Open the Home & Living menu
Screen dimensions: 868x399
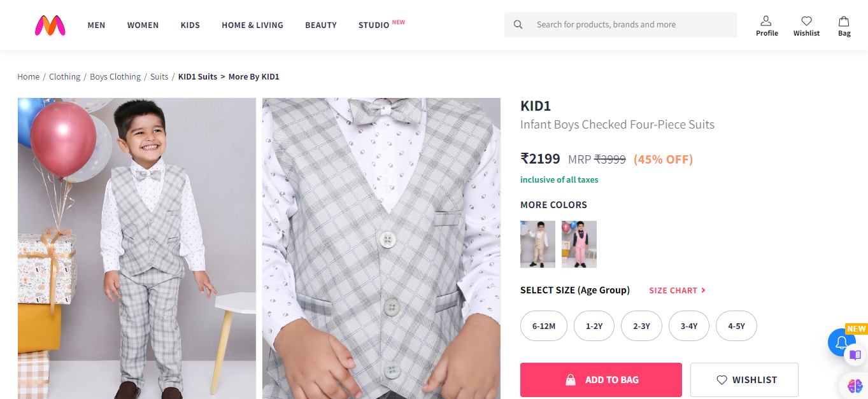[252, 25]
